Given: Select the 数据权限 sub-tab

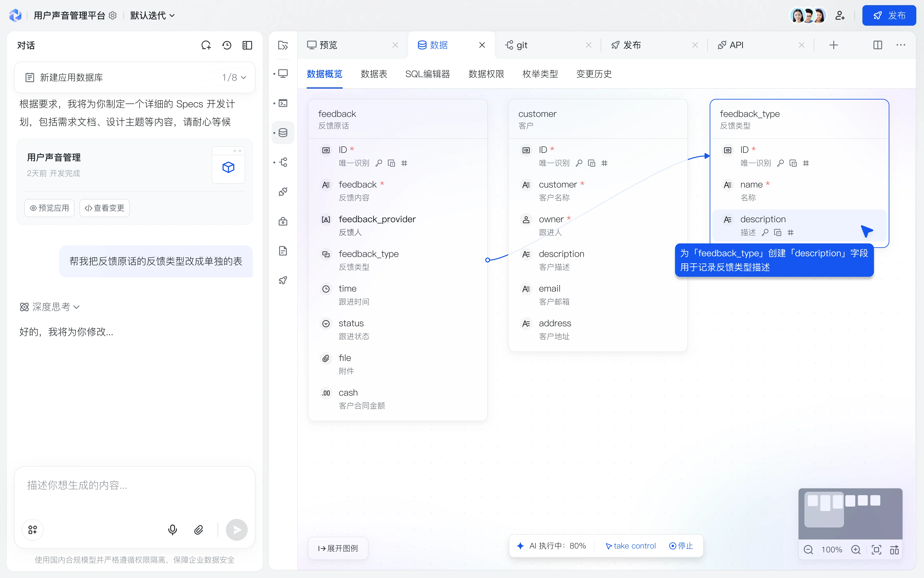Looking at the screenshot, I should [x=486, y=74].
